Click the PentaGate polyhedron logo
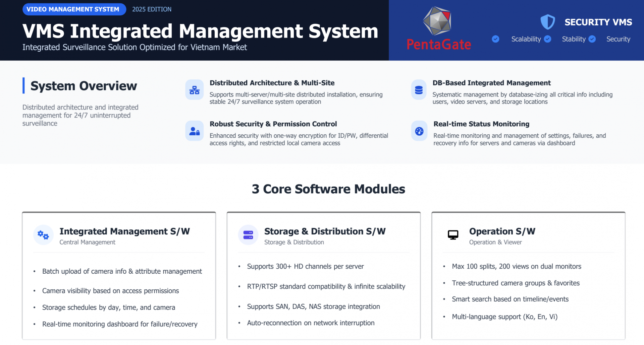The width and height of the screenshot is (644, 345). point(437,21)
